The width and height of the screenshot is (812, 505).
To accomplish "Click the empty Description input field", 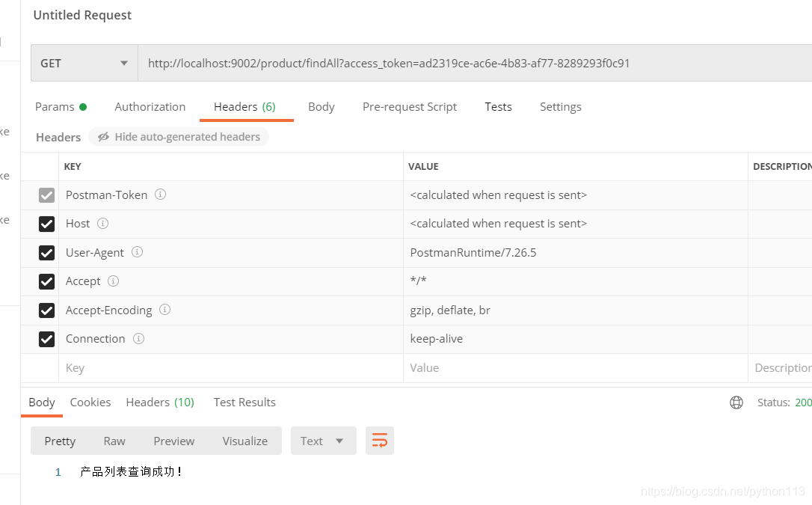I will pyautogui.click(x=781, y=368).
